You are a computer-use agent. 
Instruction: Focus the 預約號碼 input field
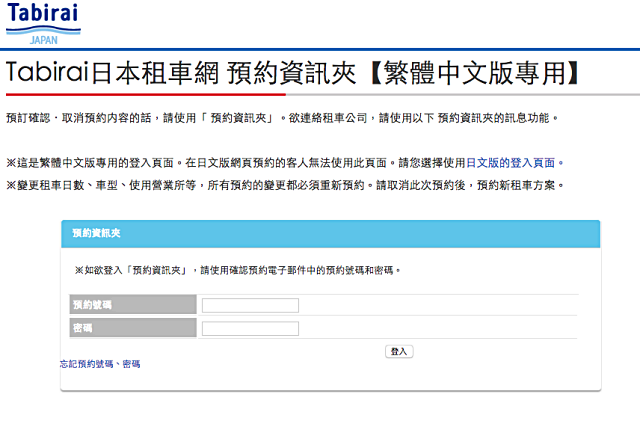(250, 305)
